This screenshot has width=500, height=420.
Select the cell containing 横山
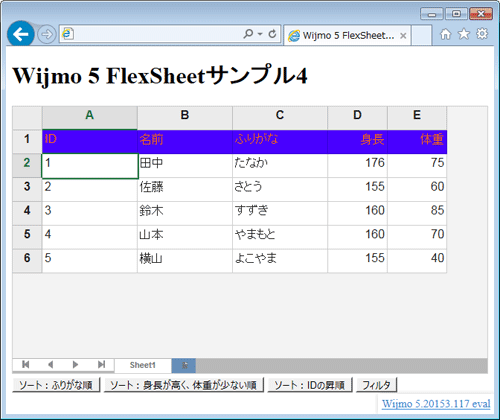pyautogui.click(x=185, y=261)
